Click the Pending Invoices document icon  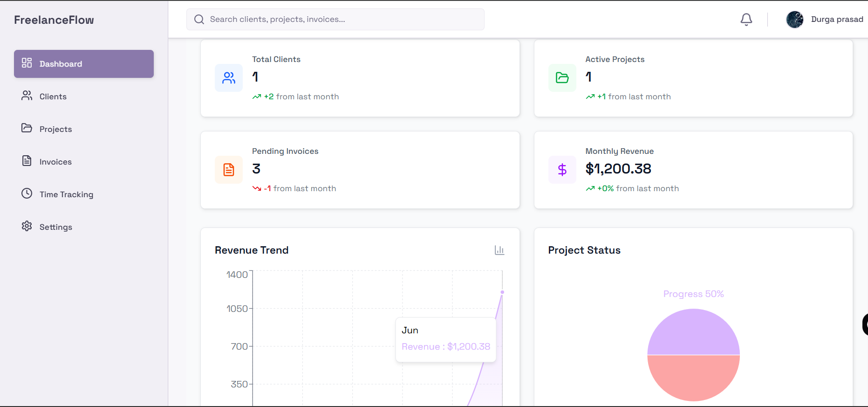coord(229,170)
